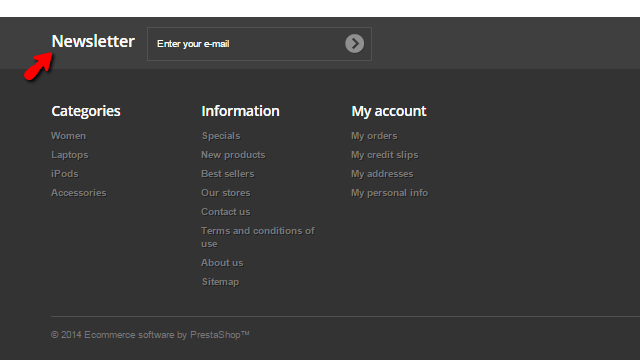Visit Our stores page

[x=226, y=193]
